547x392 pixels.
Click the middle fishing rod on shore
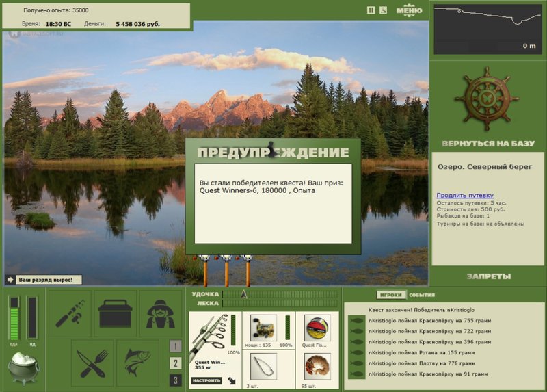[x=227, y=272]
